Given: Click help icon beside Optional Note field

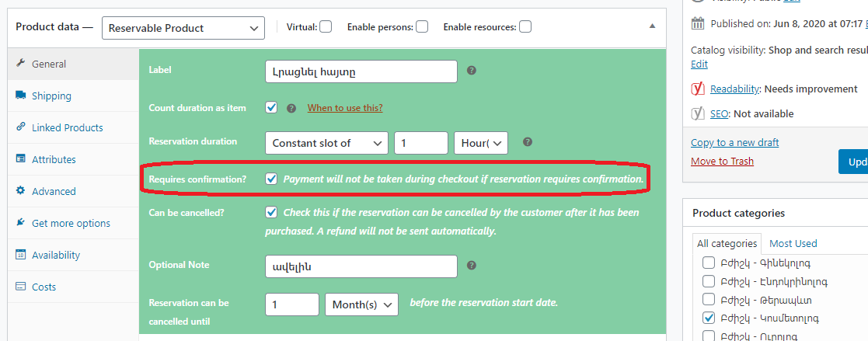Looking at the screenshot, I should tap(471, 266).
